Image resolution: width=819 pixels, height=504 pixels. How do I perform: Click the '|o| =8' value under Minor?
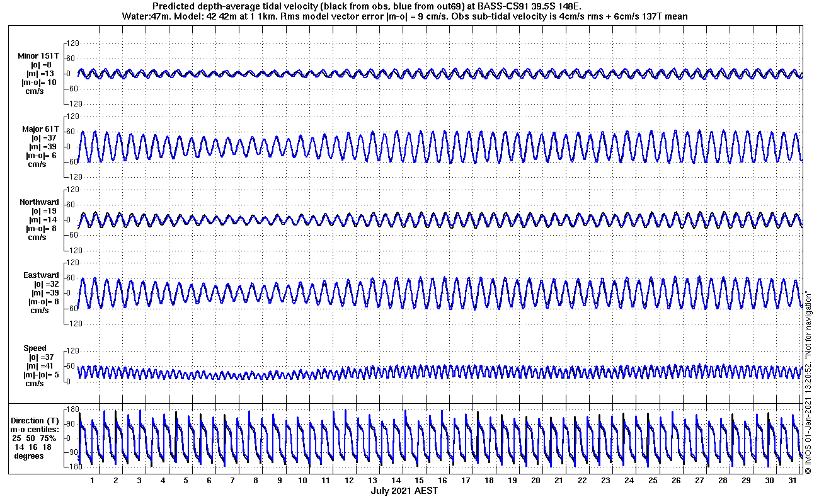[41, 65]
